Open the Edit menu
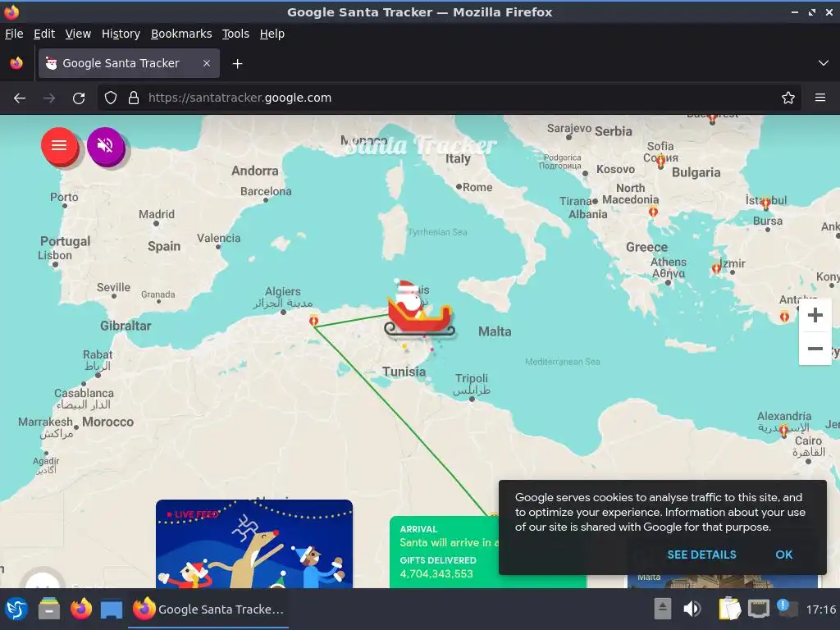The image size is (840, 630). [44, 34]
